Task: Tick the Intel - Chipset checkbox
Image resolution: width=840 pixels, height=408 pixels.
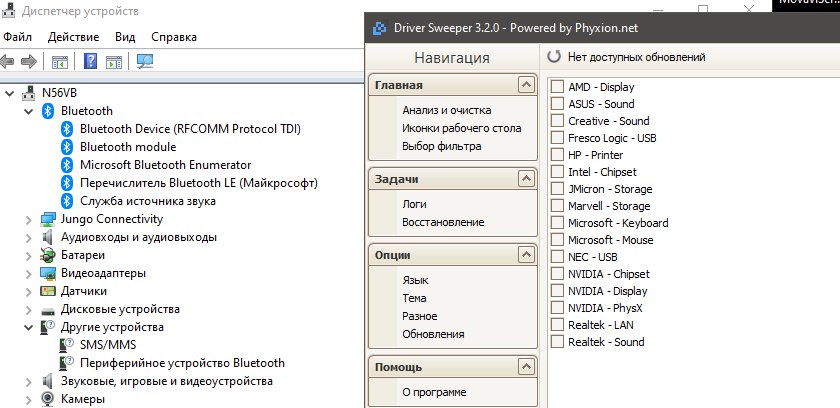Action: [x=558, y=172]
